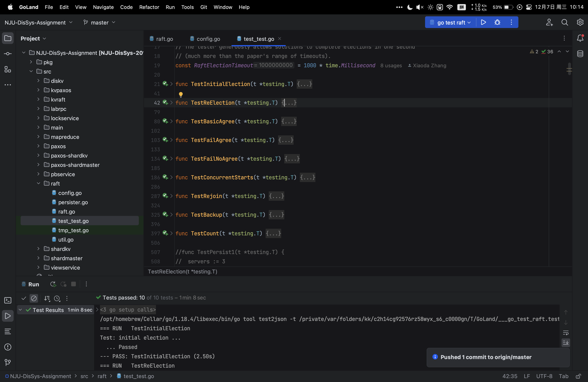Image resolution: width=588 pixels, height=382 pixels.
Task: Open the Wi-Fi menu bar icon
Action: (450, 7)
